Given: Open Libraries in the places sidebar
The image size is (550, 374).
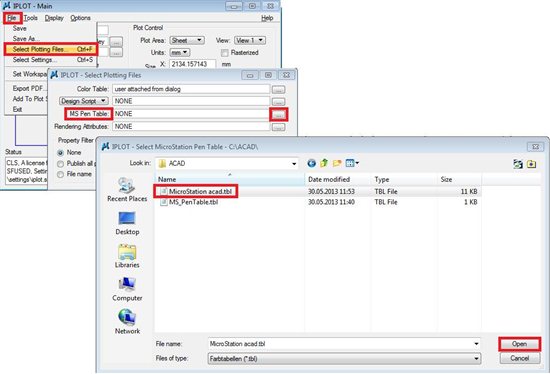Looking at the screenshot, I should click(127, 256).
